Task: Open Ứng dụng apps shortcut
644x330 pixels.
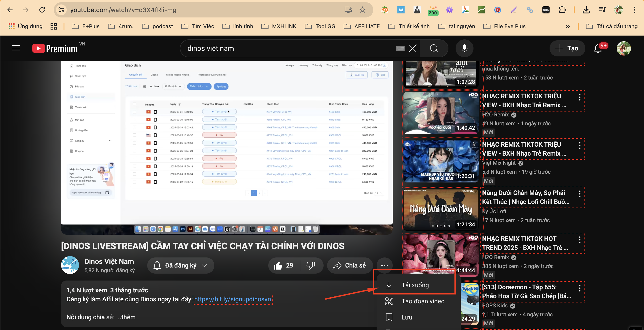Action: point(26,26)
